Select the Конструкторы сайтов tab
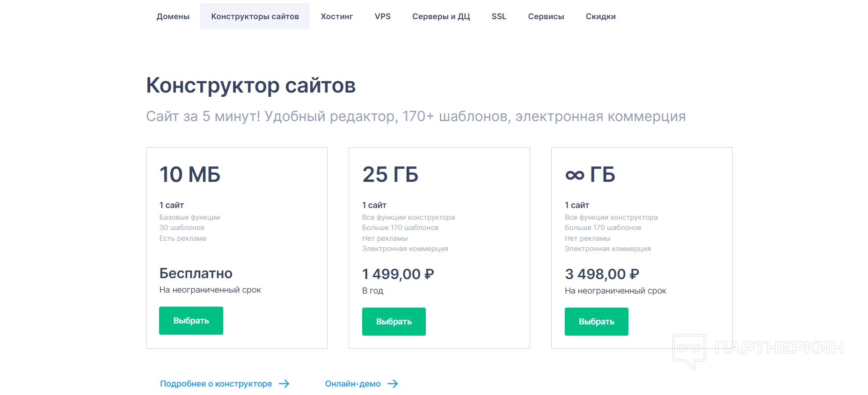The image size is (868, 395). (x=255, y=16)
